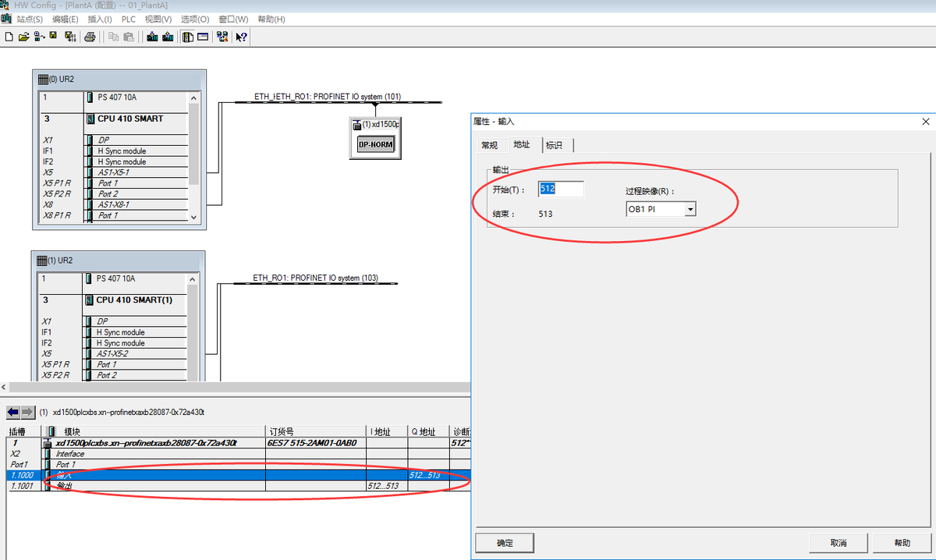Switch to the 标识 tab

click(x=554, y=145)
